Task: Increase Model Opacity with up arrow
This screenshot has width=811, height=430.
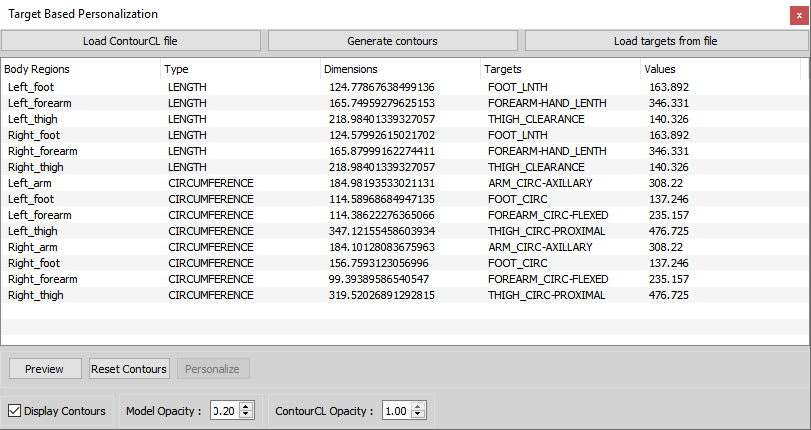Action: click(246, 407)
